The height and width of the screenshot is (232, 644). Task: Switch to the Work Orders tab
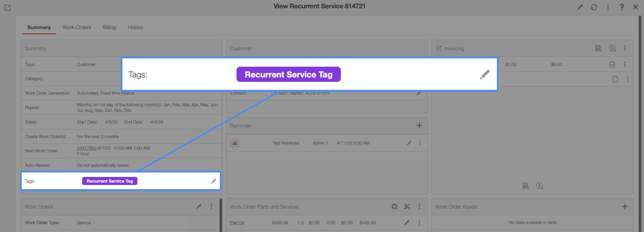tap(76, 27)
